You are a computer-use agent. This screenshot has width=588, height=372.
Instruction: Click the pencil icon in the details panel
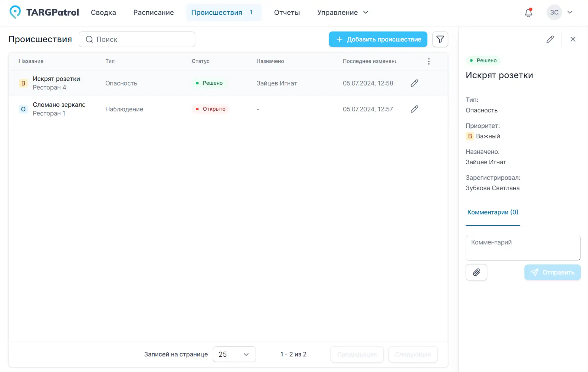click(x=550, y=39)
